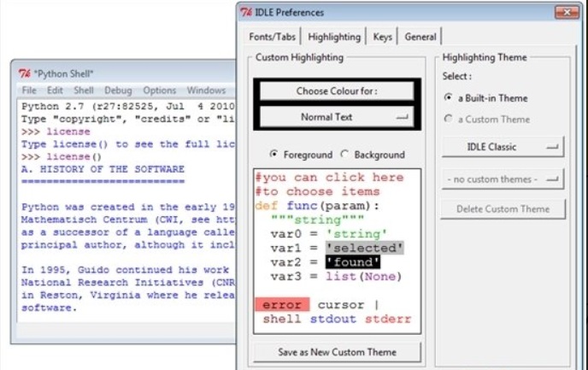Open the Normal Text element dropdown
This screenshot has width=588, height=370.
337,117
